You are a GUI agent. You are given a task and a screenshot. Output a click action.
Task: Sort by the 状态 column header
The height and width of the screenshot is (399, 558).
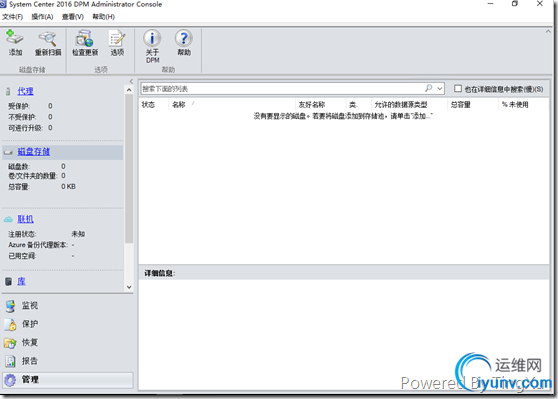click(148, 105)
